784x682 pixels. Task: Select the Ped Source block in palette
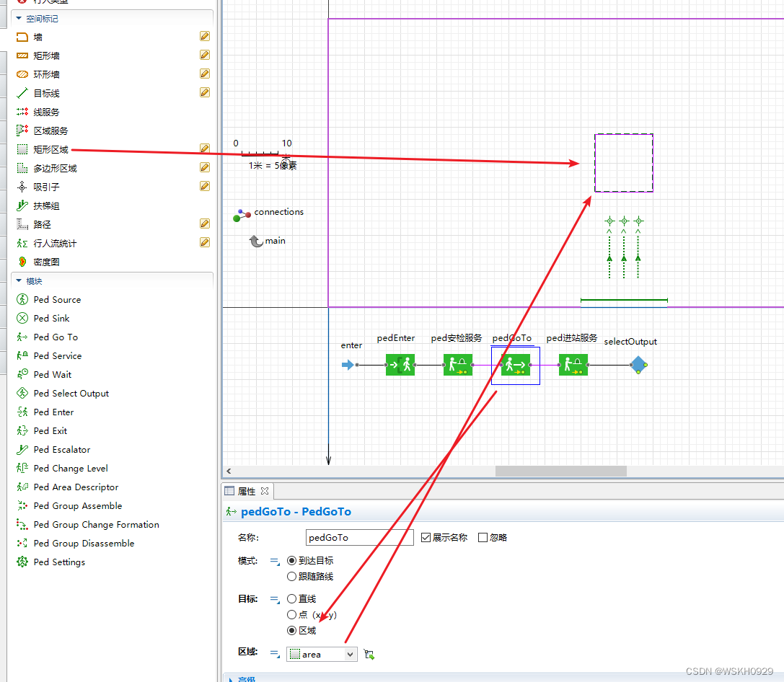coord(49,300)
